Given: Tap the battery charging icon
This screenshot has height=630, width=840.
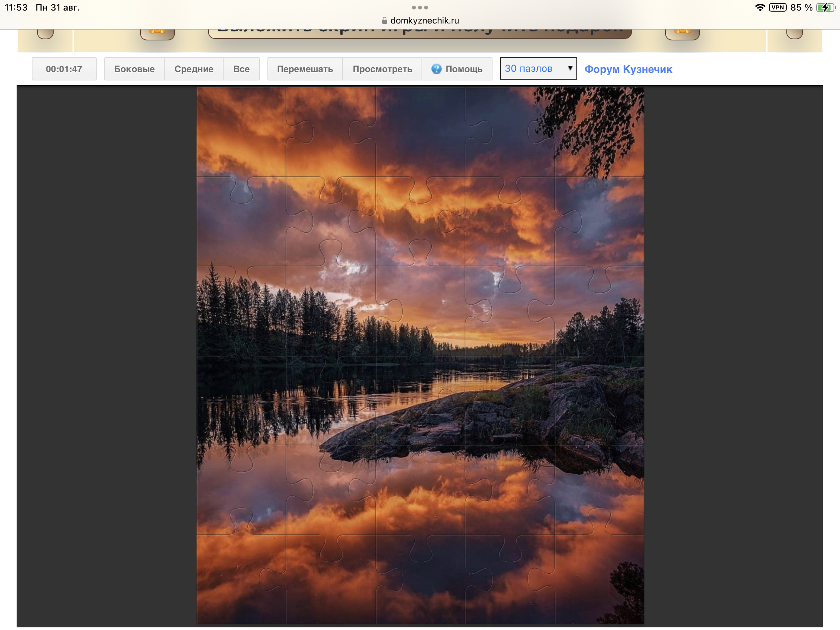Looking at the screenshot, I should point(826,7).
